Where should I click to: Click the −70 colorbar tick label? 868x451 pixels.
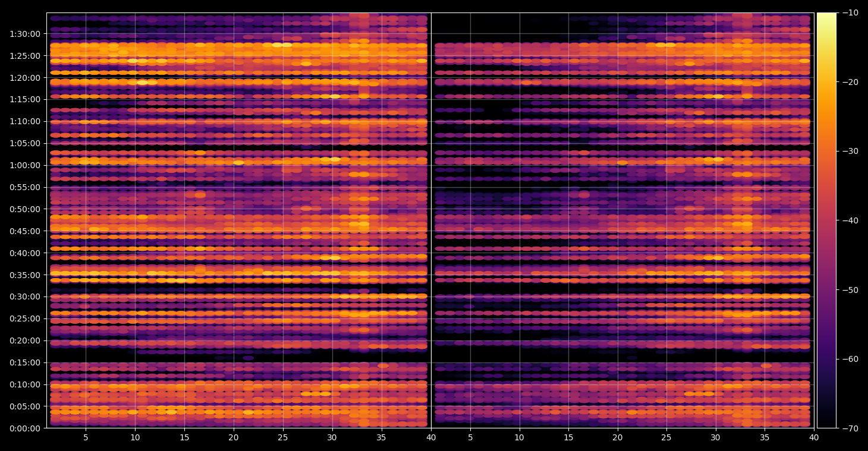pyautogui.click(x=849, y=428)
